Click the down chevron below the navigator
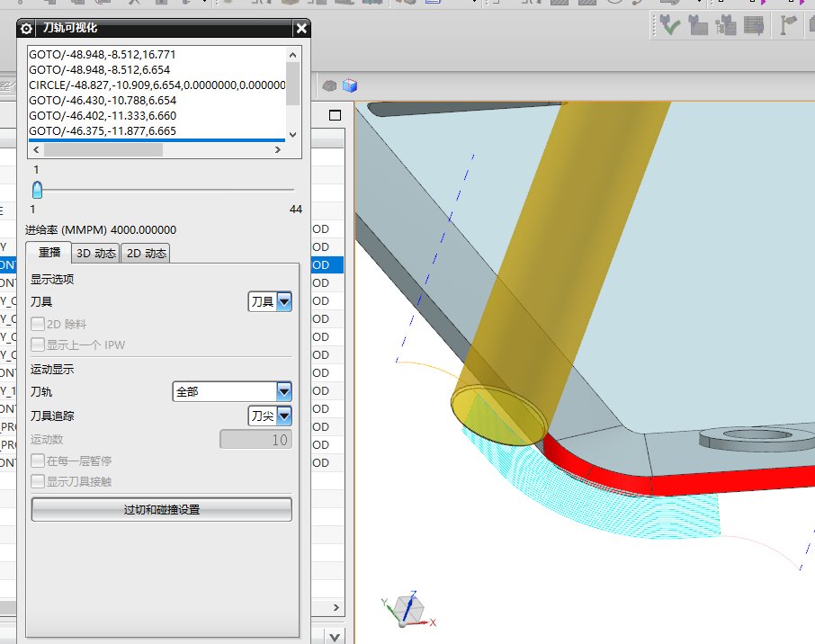Viewport: 815px width, 644px height. click(335, 637)
